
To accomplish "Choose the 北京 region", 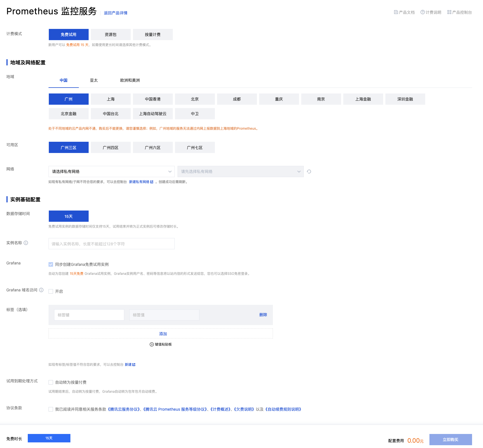I will tap(195, 99).
